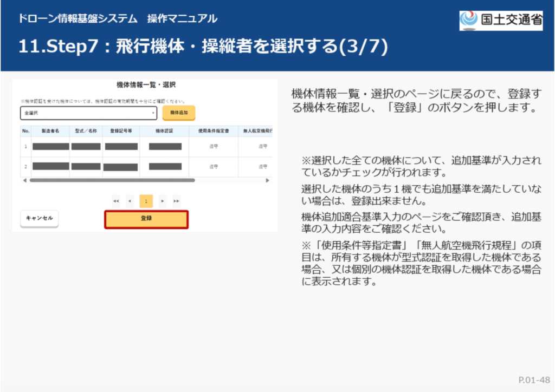Click the table's right scroll arrow
Image resolution: width=555 pixels, height=392 pixels.
tap(267, 180)
